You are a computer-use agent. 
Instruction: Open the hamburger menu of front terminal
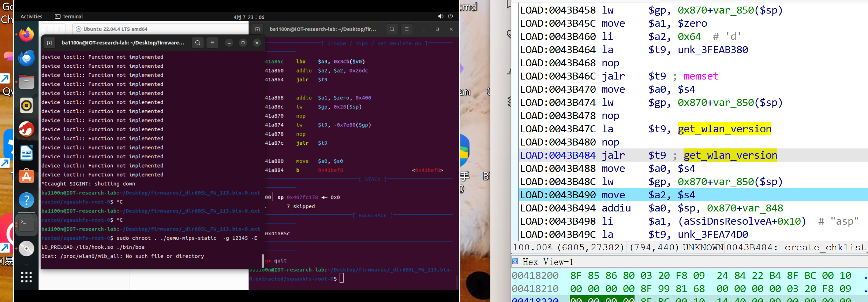click(212, 43)
